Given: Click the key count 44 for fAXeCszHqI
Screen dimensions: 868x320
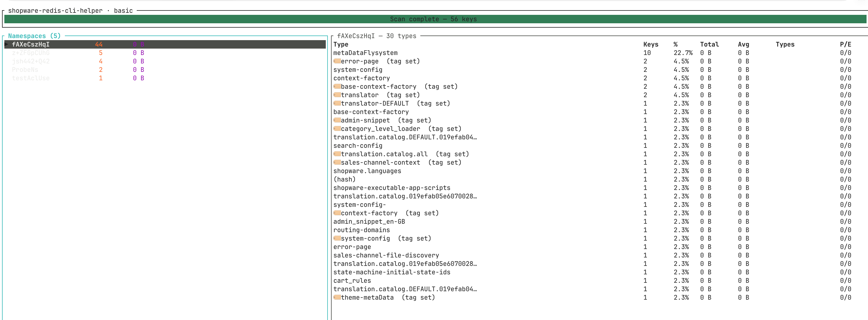Looking at the screenshot, I should [99, 44].
